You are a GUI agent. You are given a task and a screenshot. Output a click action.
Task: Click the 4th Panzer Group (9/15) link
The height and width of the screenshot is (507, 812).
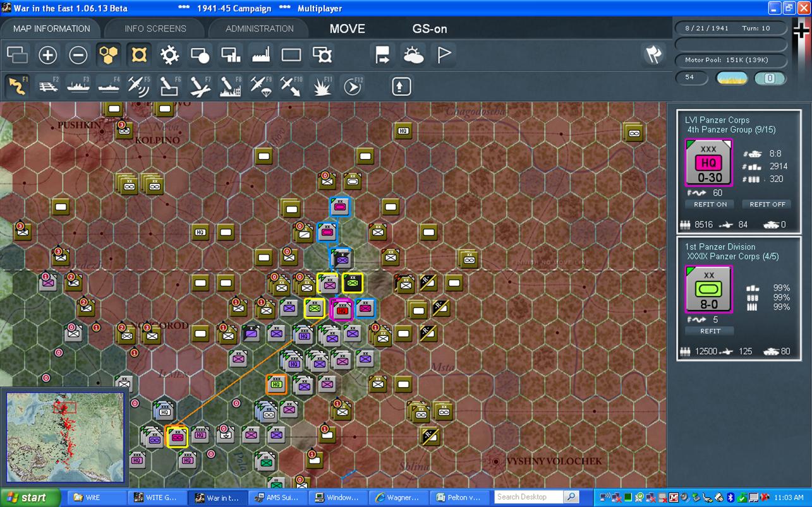(x=731, y=129)
